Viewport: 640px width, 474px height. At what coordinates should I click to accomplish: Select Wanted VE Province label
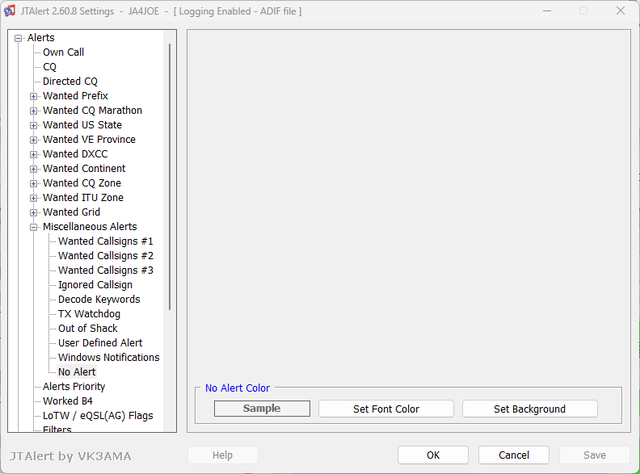89,139
